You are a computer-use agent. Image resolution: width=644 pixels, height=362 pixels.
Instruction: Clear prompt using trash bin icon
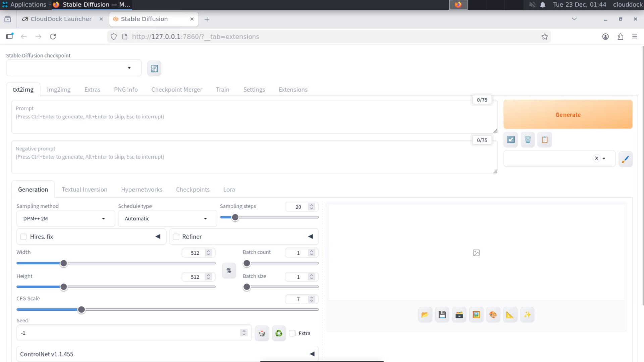(527, 139)
